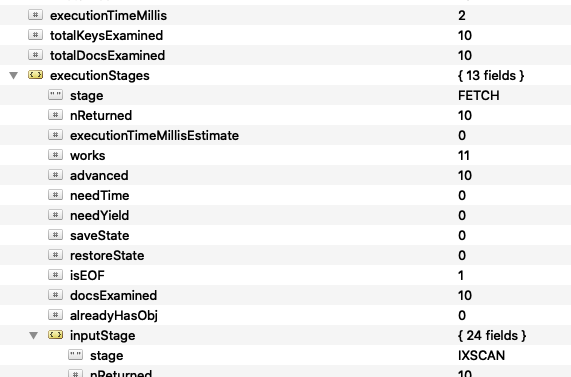Click the needYield field name
The width and height of the screenshot is (571, 377).
(99, 215)
